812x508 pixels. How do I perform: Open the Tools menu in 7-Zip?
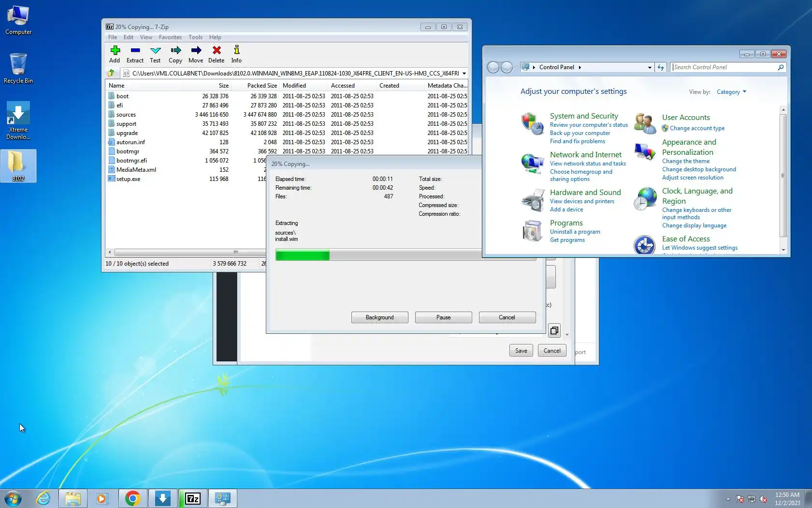[196, 37]
